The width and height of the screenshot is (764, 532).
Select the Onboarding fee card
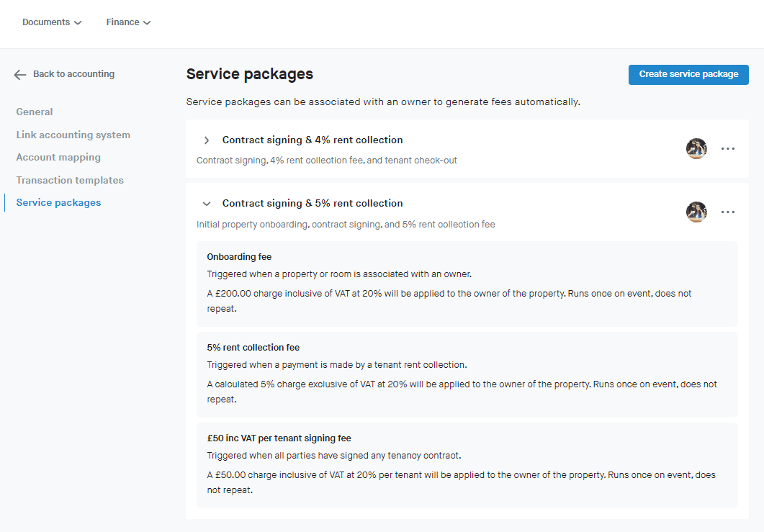tap(467, 284)
